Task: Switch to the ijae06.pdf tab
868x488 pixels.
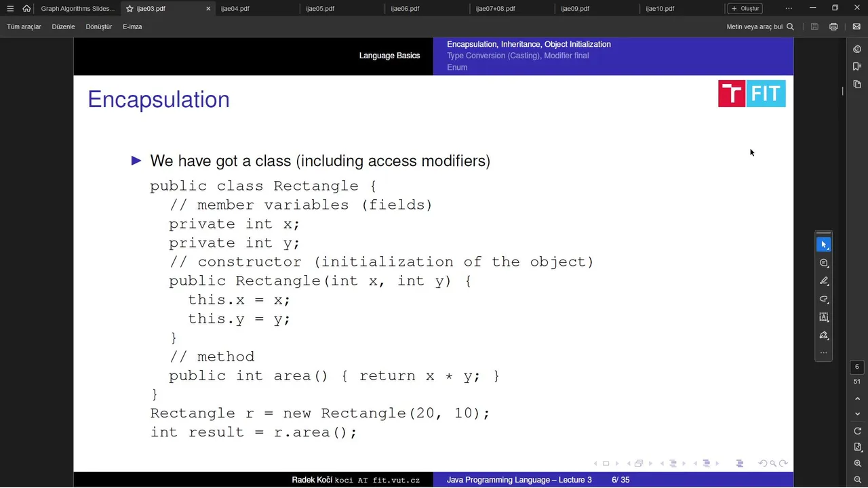Action: click(x=405, y=9)
